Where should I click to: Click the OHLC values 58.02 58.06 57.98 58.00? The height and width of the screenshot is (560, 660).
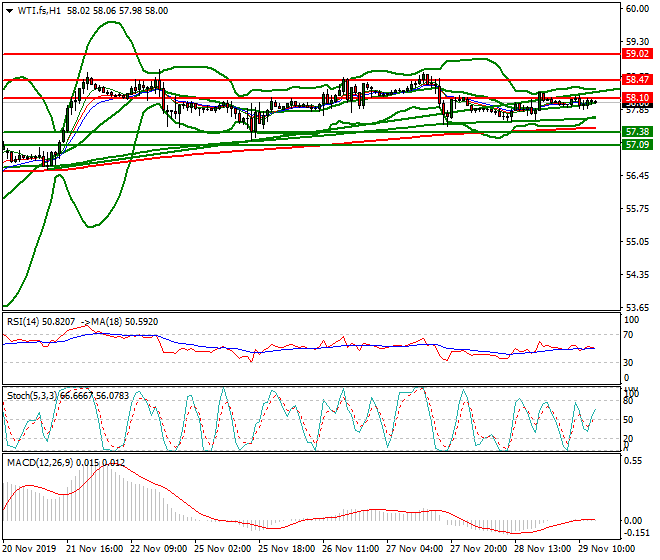[x=117, y=11]
